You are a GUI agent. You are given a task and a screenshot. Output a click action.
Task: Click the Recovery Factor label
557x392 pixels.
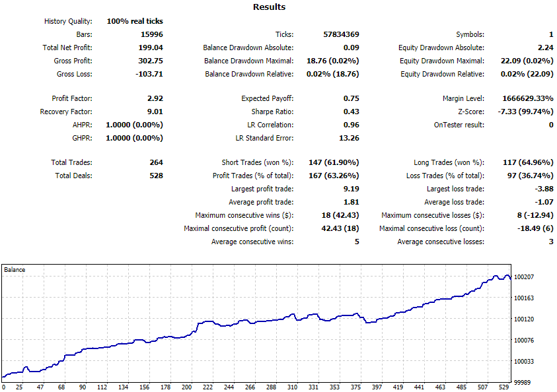(x=66, y=112)
